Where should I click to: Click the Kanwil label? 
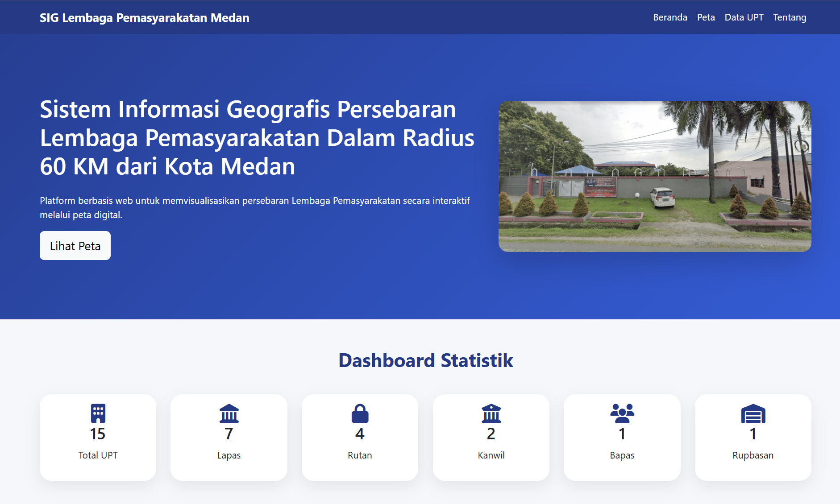coord(491,455)
